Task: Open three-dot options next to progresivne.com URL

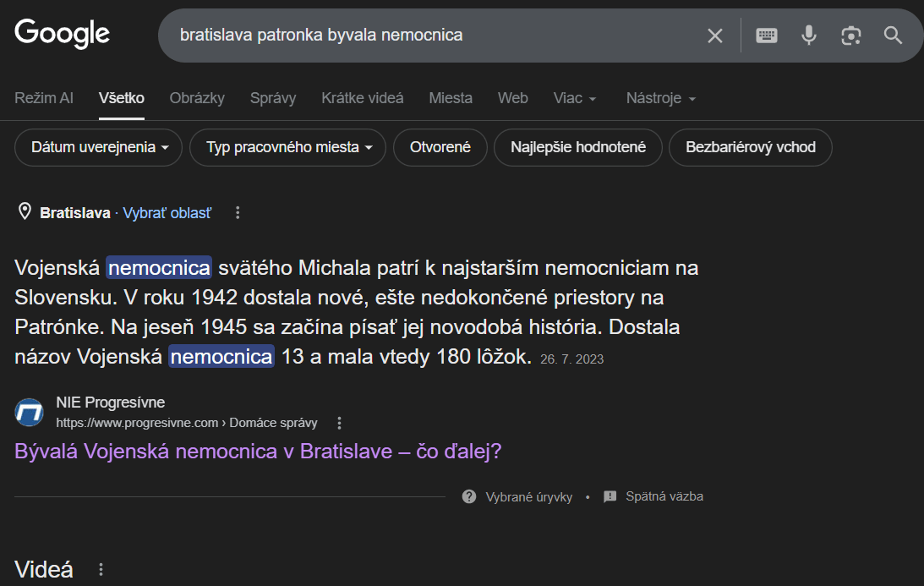Action: point(340,423)
